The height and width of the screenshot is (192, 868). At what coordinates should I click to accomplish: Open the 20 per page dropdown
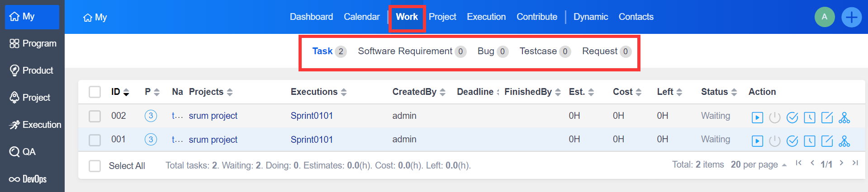pyautogui.click(x=758, y=165)
